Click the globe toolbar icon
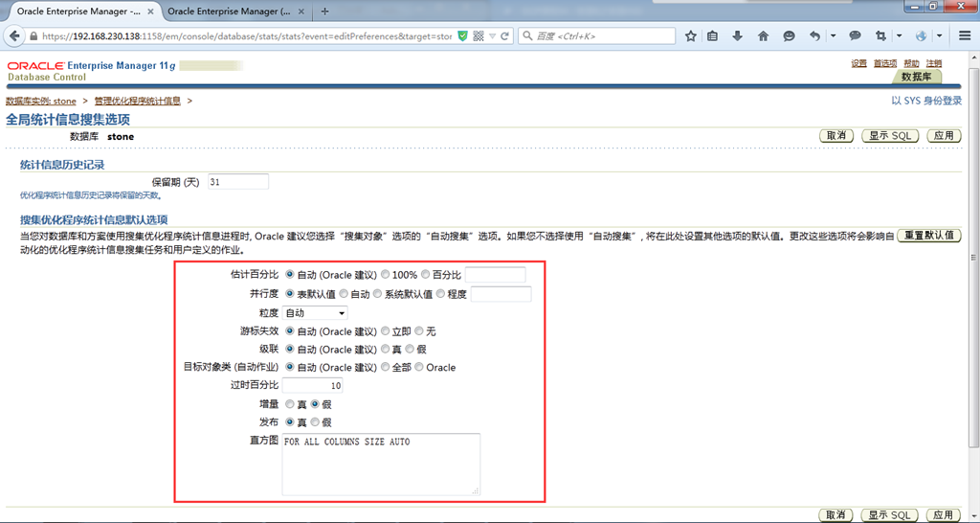Image resolution: width=980 pixels, height=523 pixels. (x=922, y=36)
